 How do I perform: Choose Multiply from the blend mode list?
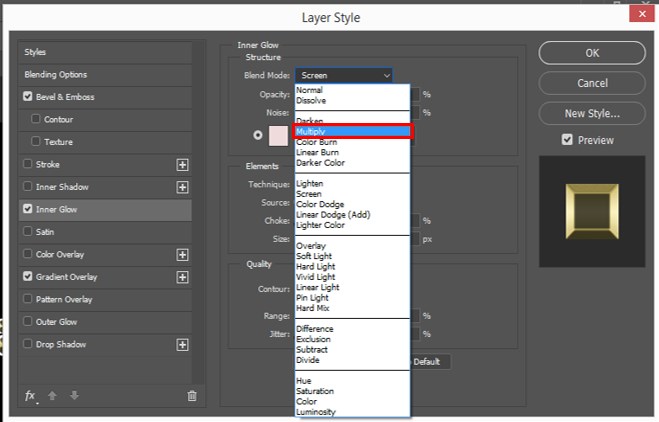[352, 131]
